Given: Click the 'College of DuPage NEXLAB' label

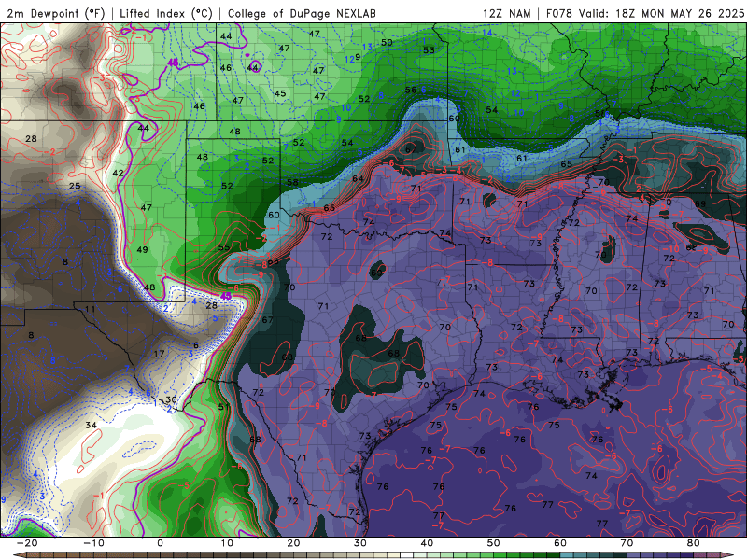Looking at the screenshot, I should (x=302, y=13).
